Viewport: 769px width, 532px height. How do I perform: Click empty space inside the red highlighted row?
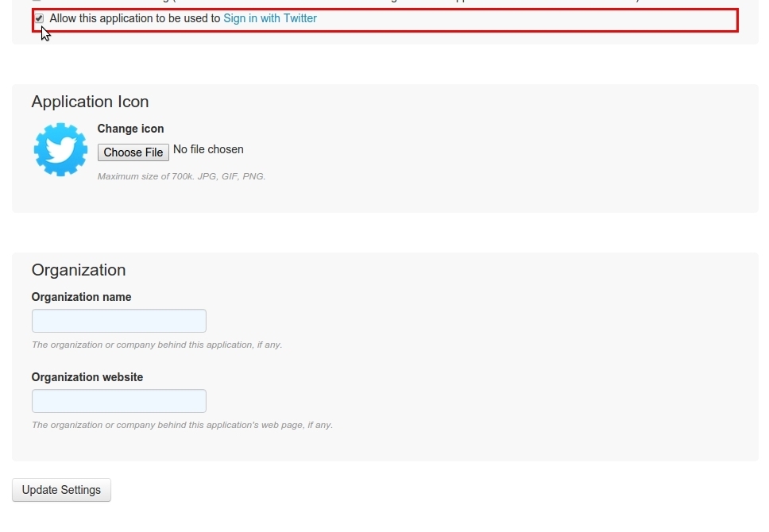click(524, 20)
